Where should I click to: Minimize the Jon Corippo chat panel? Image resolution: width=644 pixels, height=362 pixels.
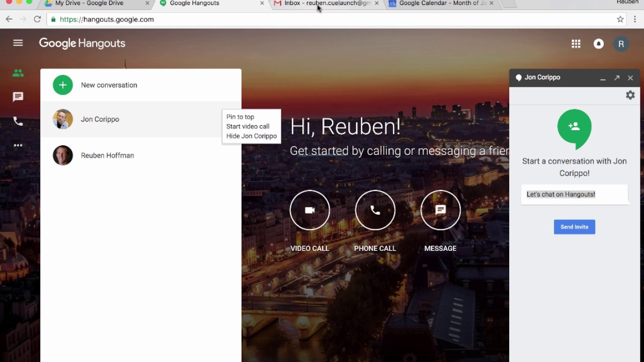(603, 78)
